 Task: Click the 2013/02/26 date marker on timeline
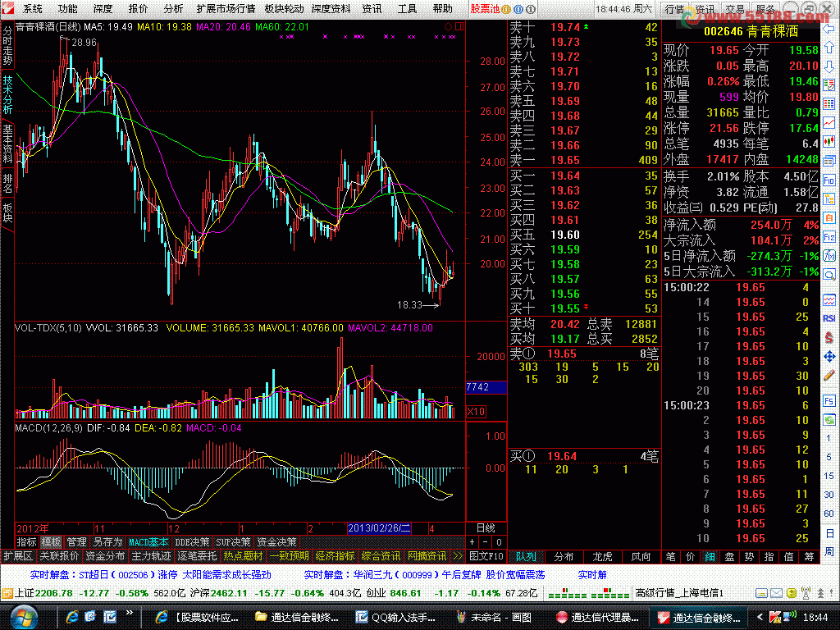click(x=379, y=527)
